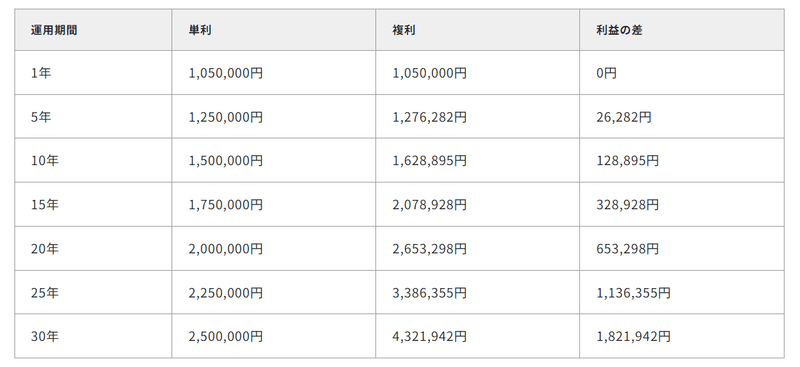Select the 1年 row label cell
Screen dimensions: 800x367
coord(93,72)
